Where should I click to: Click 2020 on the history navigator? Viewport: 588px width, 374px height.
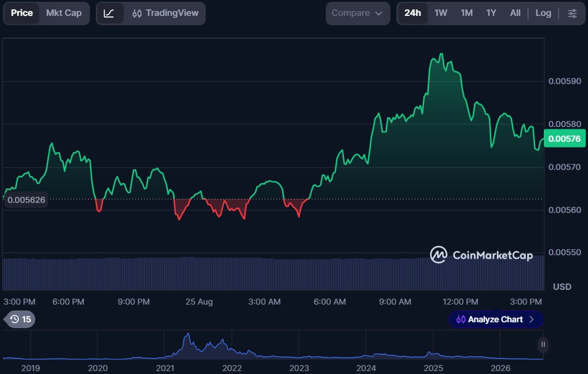pyautogui.click(x=98, y=368)
